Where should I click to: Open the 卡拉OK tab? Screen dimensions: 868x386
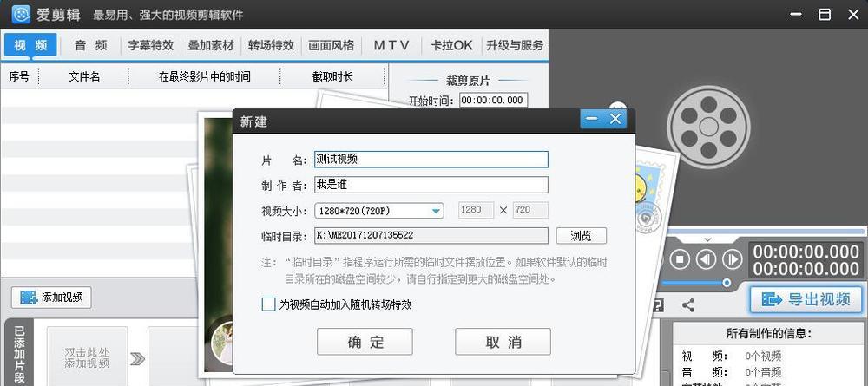pyautogui.click(x=451, y=45)
